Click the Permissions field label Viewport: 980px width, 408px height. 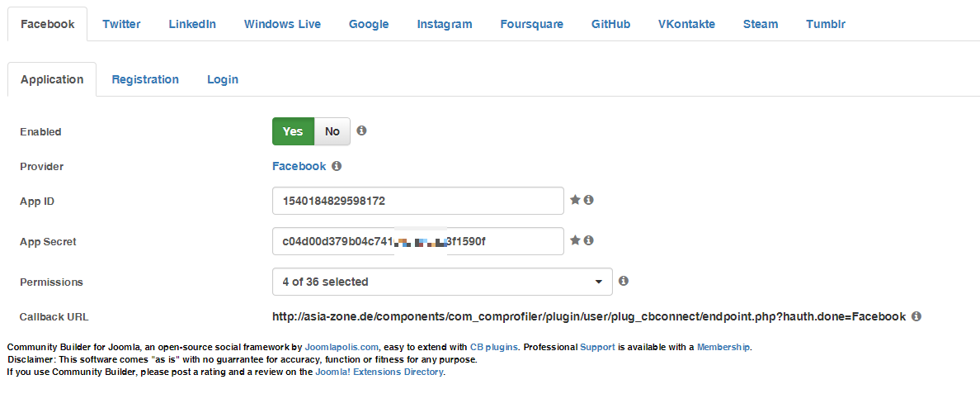(51, 282)
